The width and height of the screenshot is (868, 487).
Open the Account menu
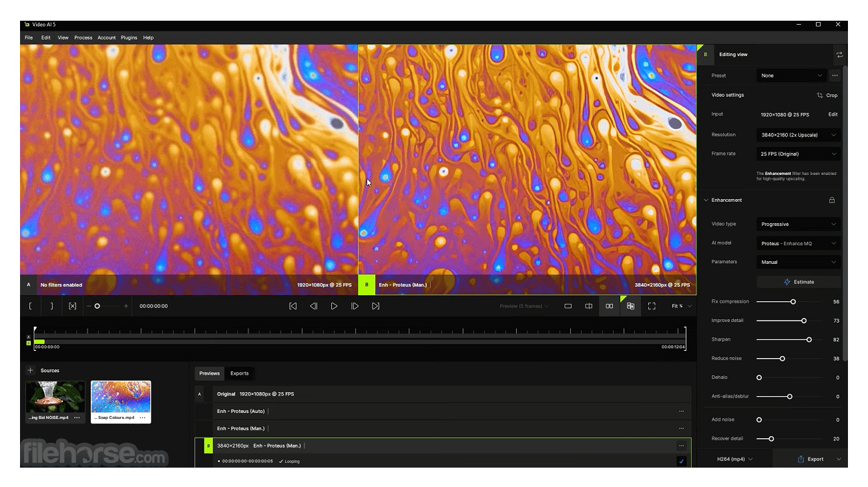coord(106,37)
